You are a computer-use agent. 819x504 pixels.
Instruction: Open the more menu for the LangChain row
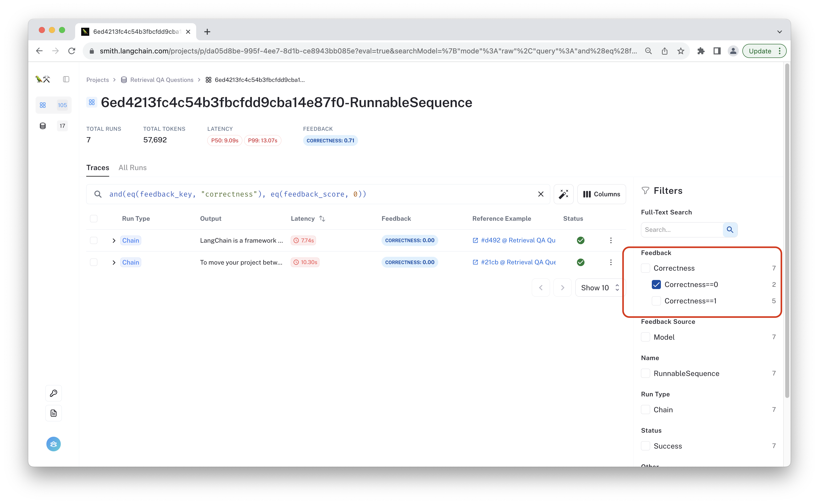coord(610,240)
